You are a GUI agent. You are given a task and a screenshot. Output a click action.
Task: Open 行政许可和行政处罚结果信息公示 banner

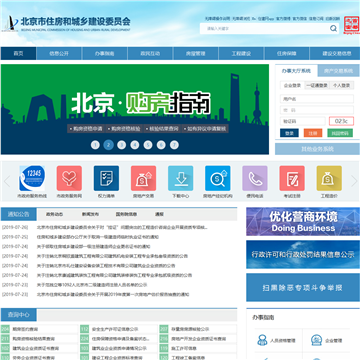pos(303,255)
